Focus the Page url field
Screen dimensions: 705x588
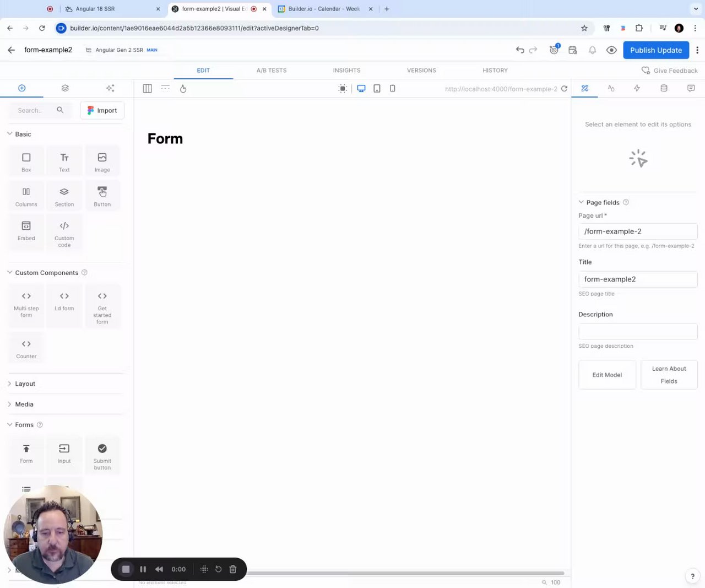tap(638, 231)
